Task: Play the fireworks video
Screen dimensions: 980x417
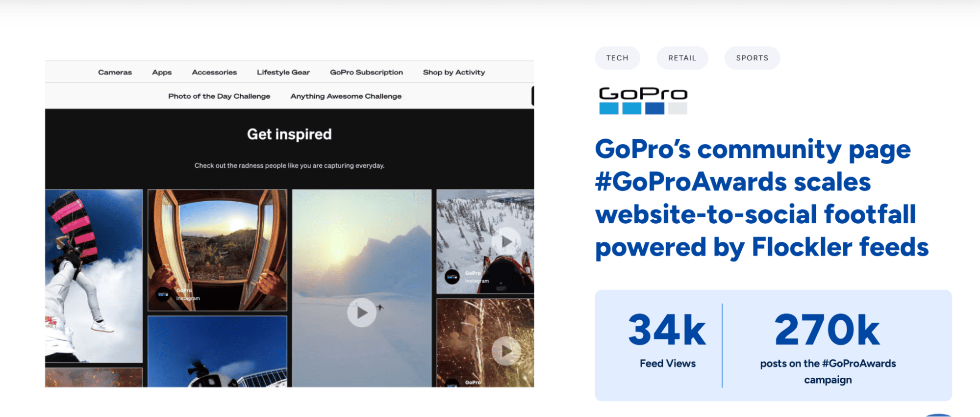Action: click(506, 351)
